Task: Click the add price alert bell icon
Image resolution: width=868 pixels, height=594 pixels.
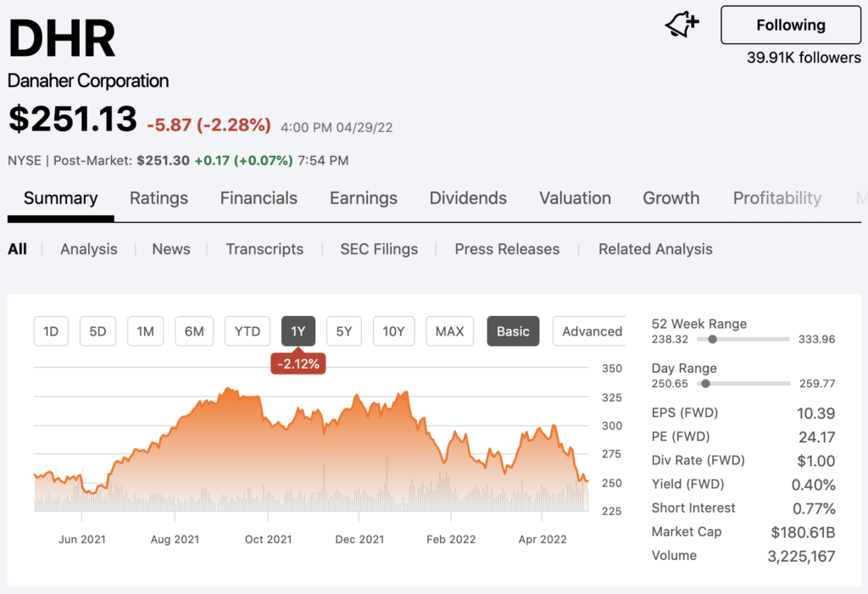Action: click(682, 25)
